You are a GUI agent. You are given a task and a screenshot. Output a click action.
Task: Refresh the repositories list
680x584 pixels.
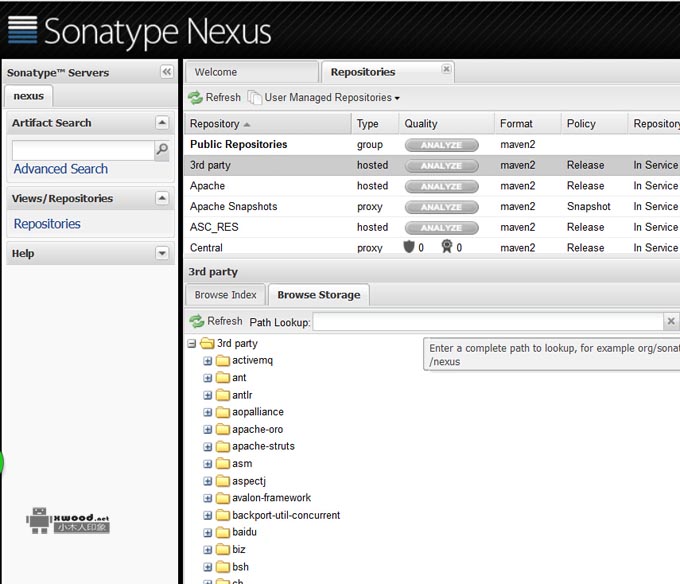[x=214, y=98]
